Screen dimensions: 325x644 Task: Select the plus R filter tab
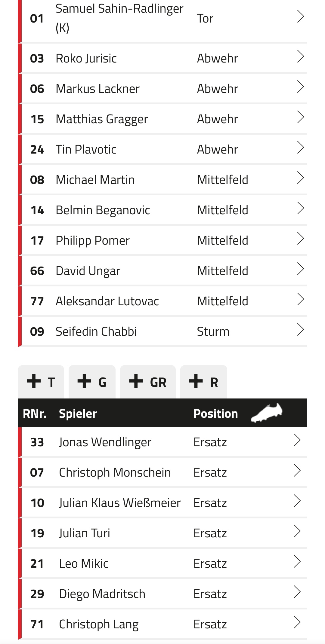(x=204, y=382)
